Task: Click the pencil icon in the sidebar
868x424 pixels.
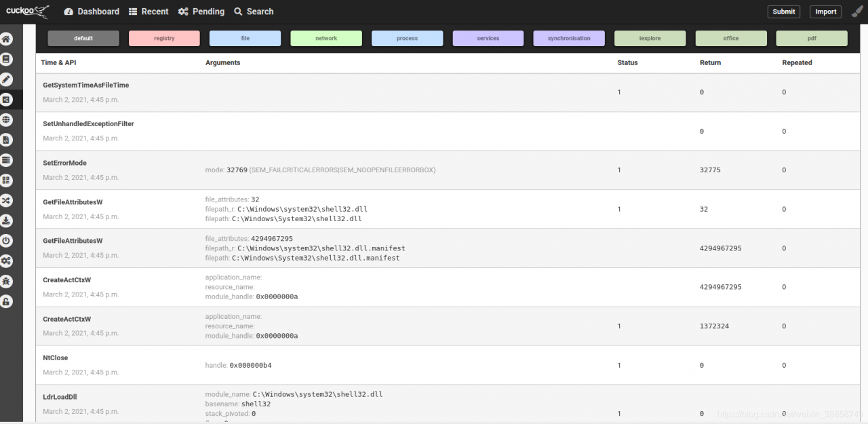Action: coord(7,79)
